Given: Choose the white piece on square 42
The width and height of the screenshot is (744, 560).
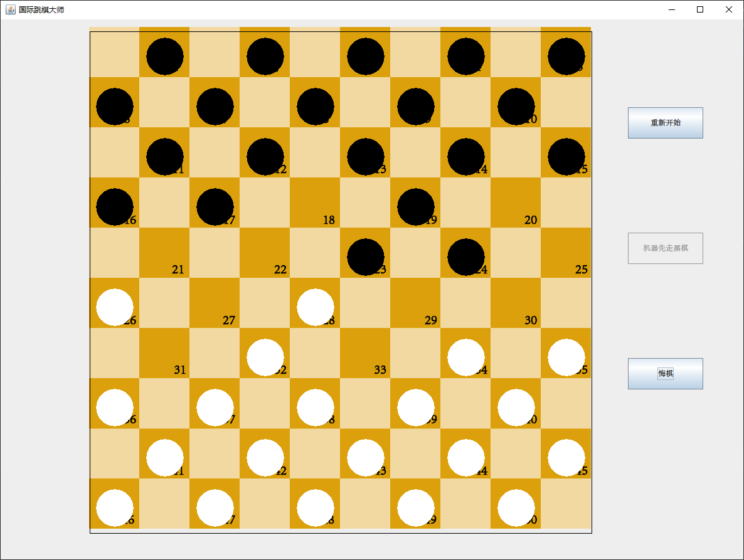Looking at the screenshot, I should point(265,458).
